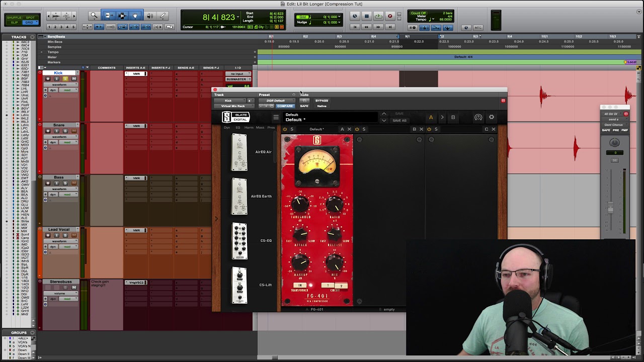The height and width of the screenshot is (362, 644).
Task: Open DGR Default preset dropdown
Action: pos(276,101)
